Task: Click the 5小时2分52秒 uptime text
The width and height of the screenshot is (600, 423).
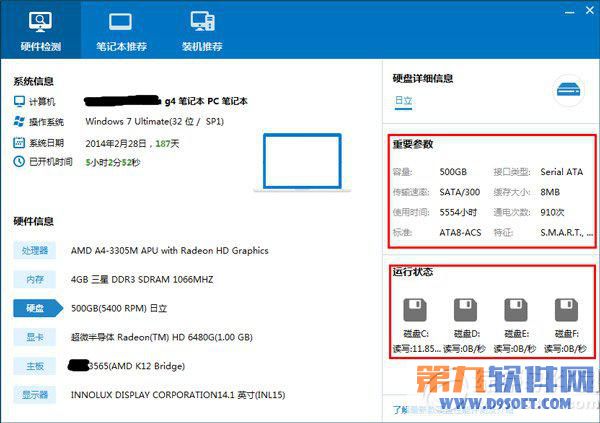Action: pos(113,162)
